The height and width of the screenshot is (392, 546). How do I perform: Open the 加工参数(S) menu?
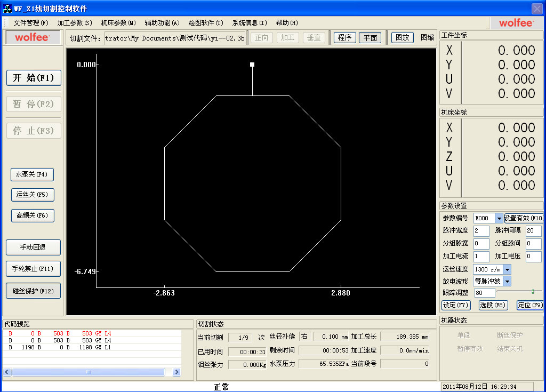click(75, 23)
